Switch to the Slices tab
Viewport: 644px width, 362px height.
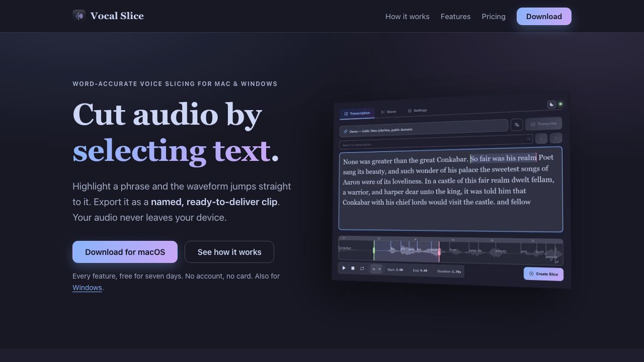click(388, 112)
